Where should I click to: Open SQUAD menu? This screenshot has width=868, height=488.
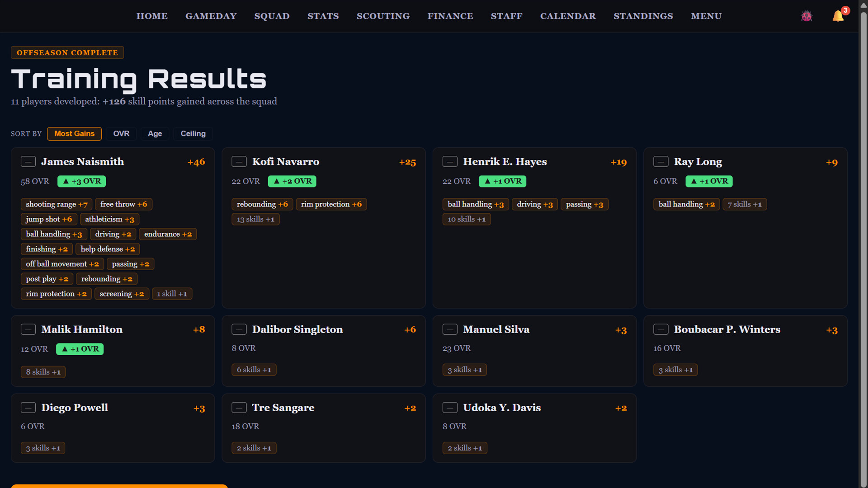[x=272, y=16]
